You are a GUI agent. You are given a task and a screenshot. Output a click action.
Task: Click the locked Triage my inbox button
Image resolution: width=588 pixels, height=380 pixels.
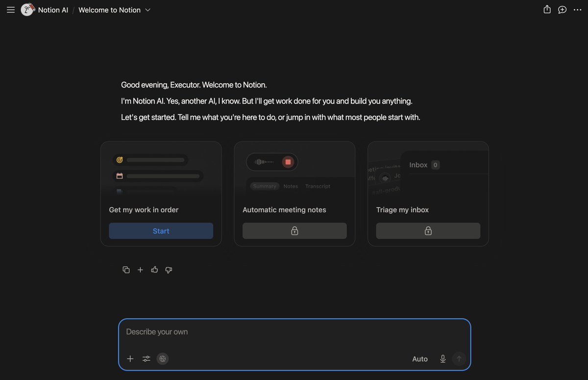[428, 231]
